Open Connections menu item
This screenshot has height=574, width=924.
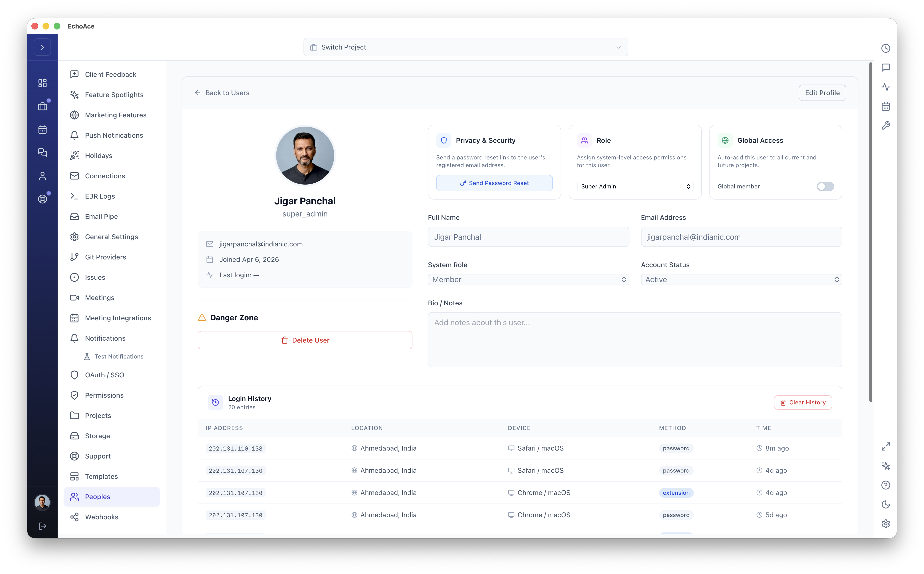[112, 176]
